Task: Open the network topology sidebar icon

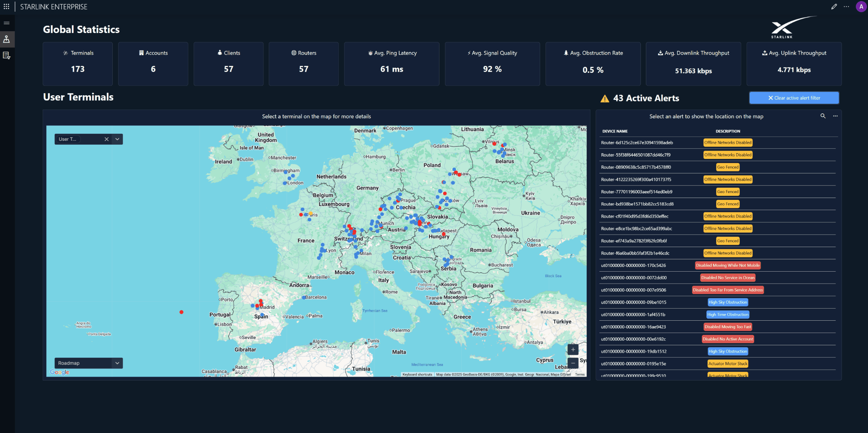Action: (x=6, y=39)
